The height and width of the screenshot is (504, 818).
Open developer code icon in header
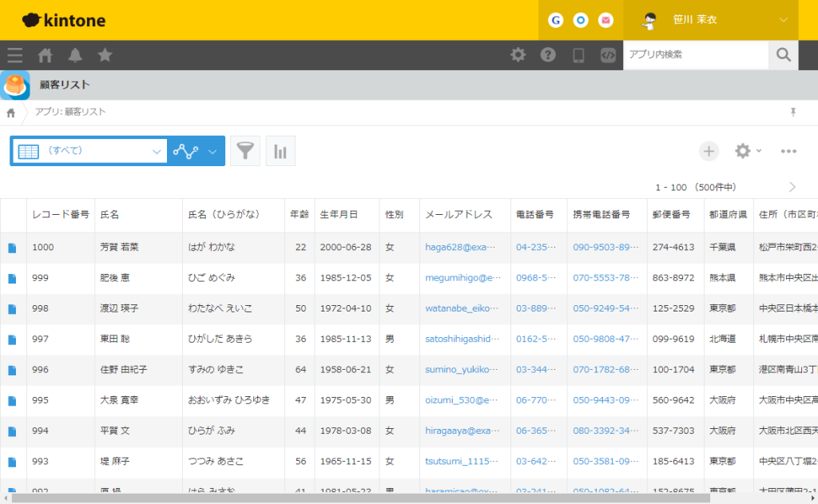click(x=608, y=55)
